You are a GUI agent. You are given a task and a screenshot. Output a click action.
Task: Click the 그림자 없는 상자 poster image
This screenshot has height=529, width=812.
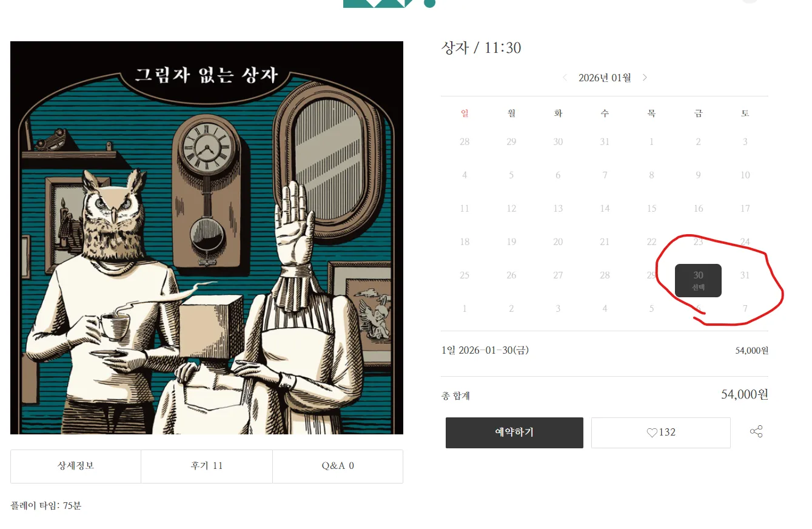point(207,238)
